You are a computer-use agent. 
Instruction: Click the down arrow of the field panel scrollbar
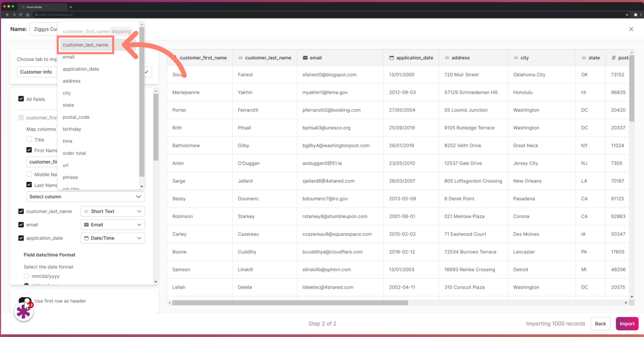tap(156, 282)
